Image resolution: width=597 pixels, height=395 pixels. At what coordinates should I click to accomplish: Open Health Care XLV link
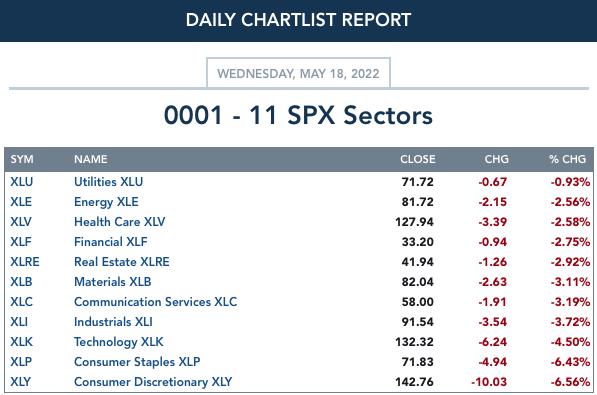click(x=120, y=222)
